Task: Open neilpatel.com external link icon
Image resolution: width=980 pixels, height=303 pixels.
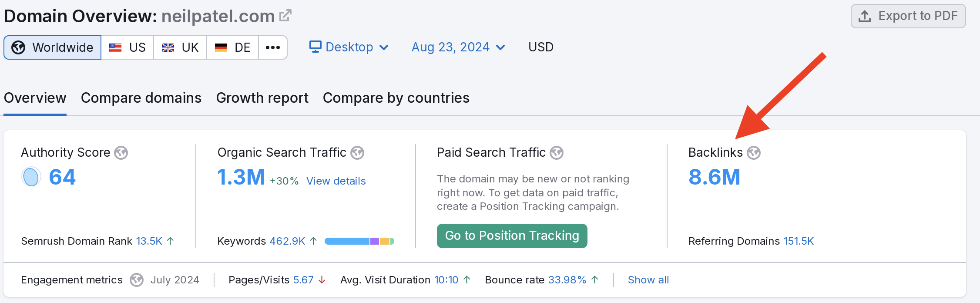Action: [285, 16]
